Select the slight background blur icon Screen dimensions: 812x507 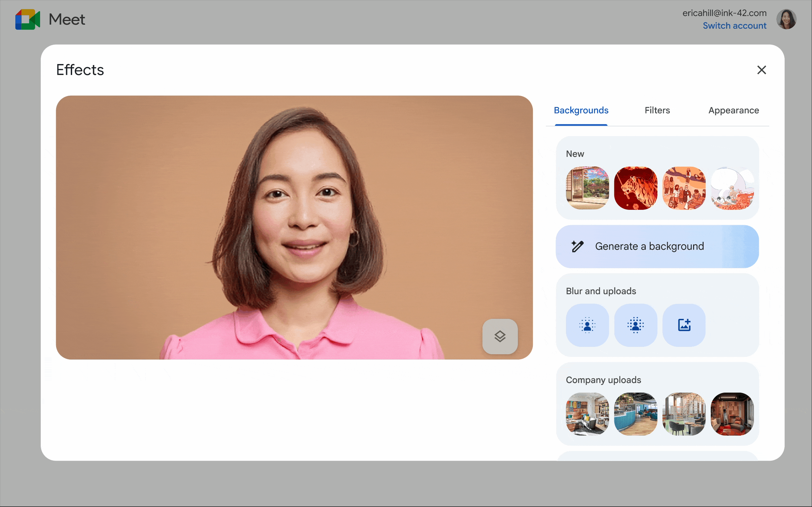point(587,325)
